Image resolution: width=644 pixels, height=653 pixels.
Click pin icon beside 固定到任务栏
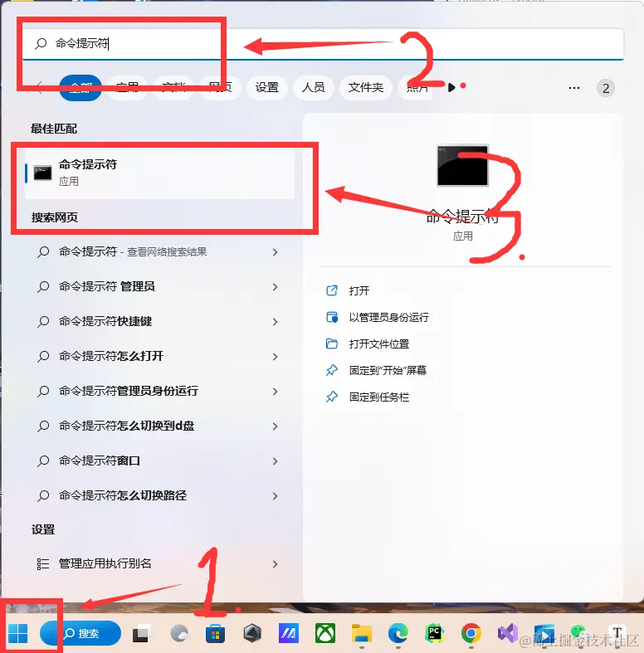pos(332,397)
